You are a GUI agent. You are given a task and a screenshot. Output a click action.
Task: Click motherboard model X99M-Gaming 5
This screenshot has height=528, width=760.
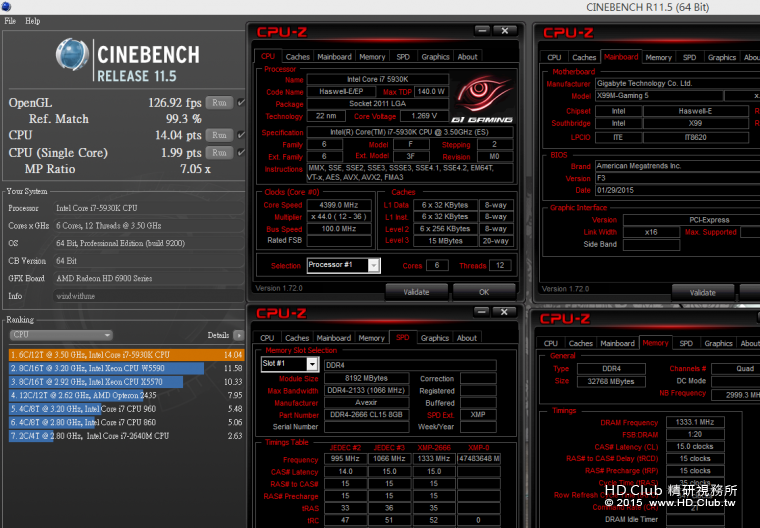point(659,96)
